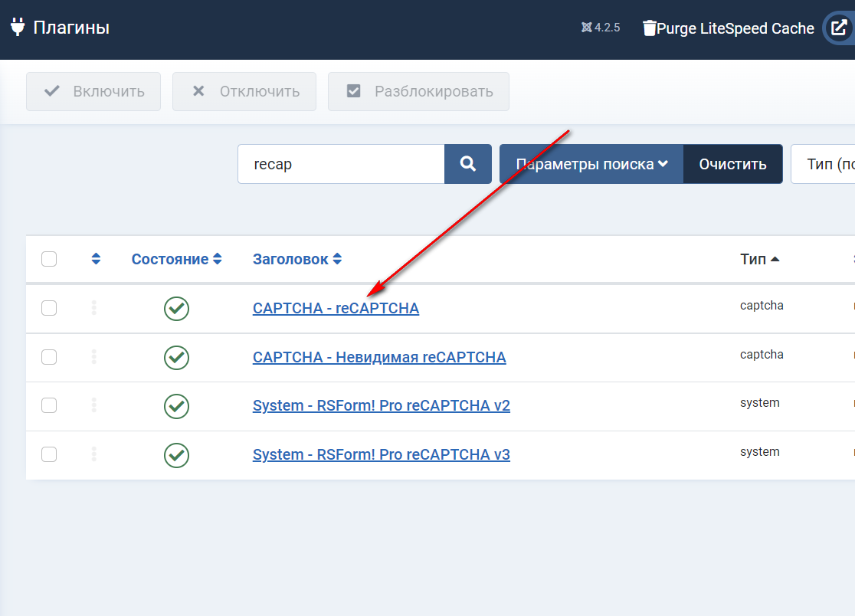Sort table by Заголовок column

click(296, 259)
